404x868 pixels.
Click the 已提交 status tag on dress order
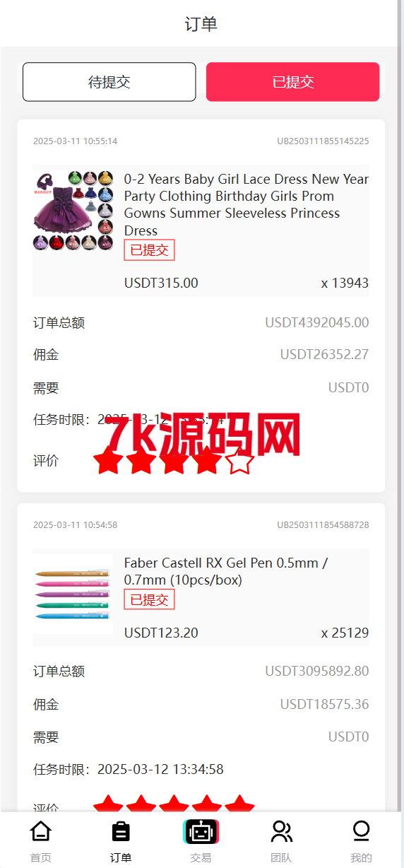149,250
